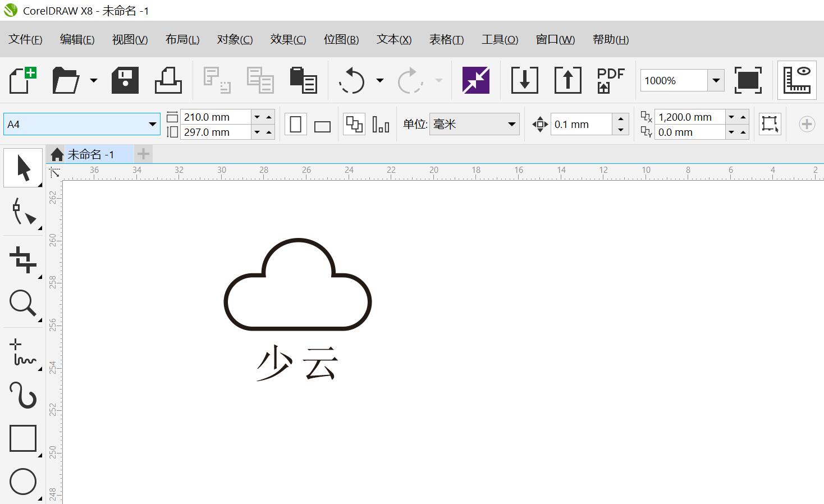Screen dimensions: 824x504
Task: Pick the Rectangle tool
Action: pos(23,438)
